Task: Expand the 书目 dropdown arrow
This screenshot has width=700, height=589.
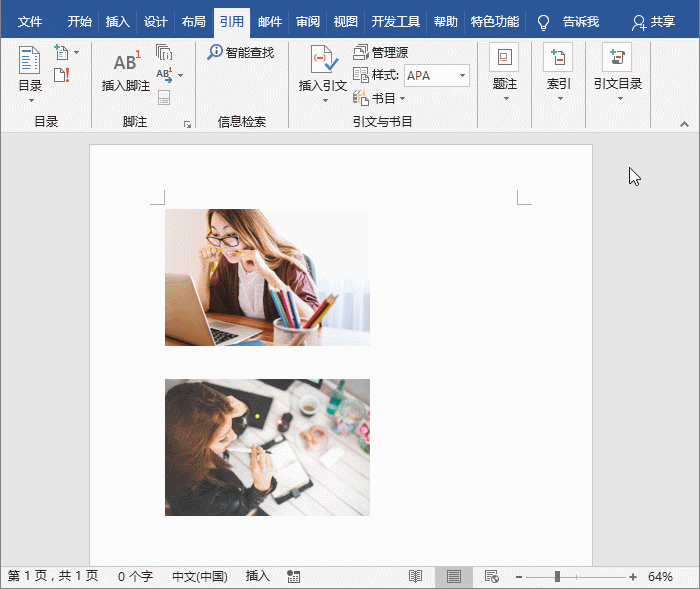Action: [402, 98]
